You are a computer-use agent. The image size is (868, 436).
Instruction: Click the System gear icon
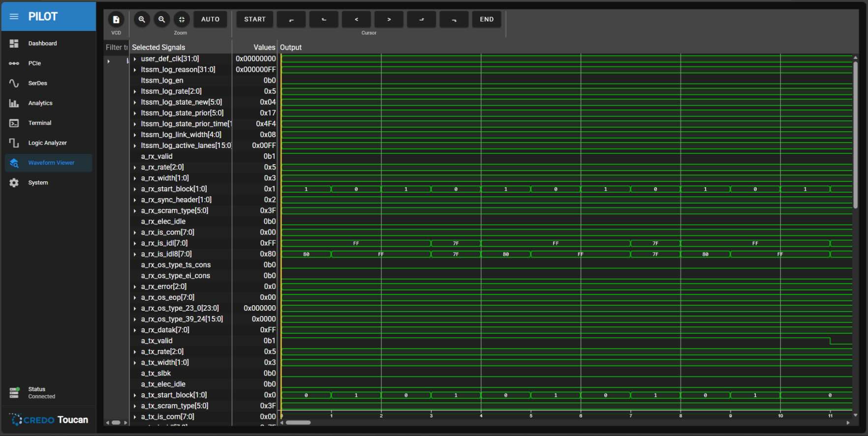tap(14, 183)
